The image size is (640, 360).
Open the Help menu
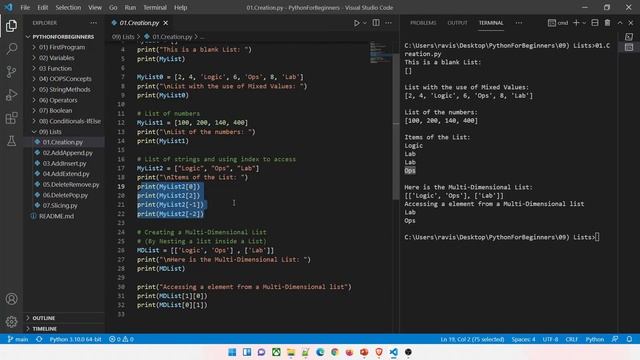pos(180,7)
